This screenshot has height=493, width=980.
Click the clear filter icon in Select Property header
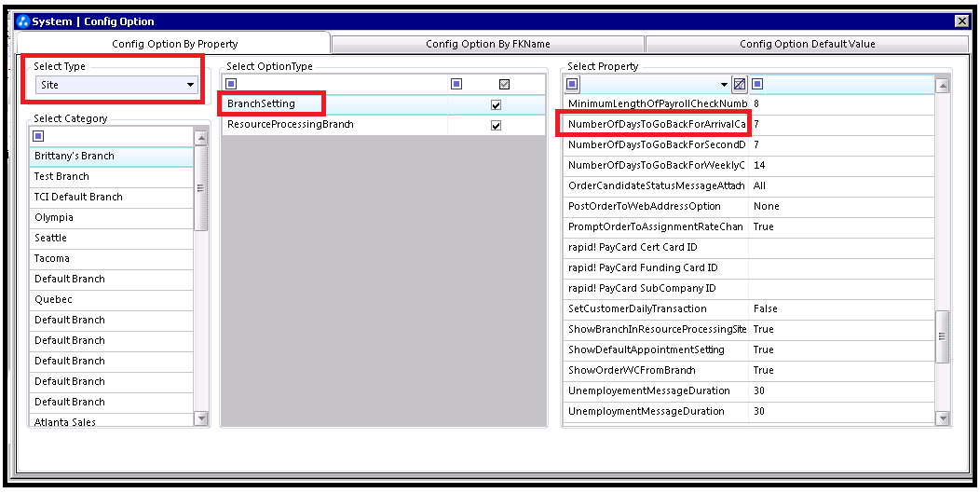click(740, 84)
